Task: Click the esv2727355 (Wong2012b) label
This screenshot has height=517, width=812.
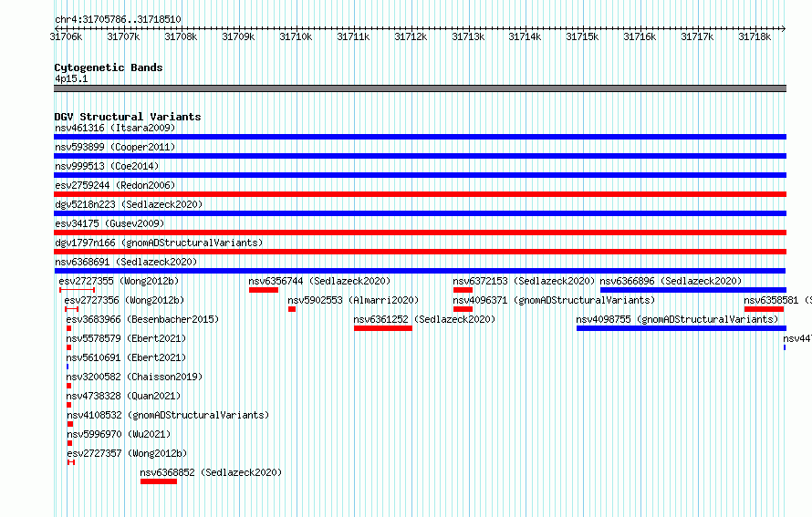Action: tap(119, 281)
